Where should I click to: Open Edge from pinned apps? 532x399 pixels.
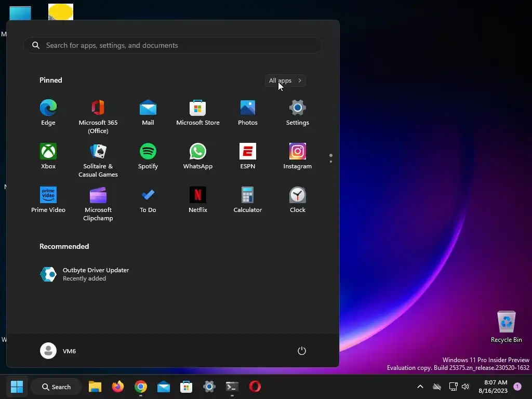point(48,113)
